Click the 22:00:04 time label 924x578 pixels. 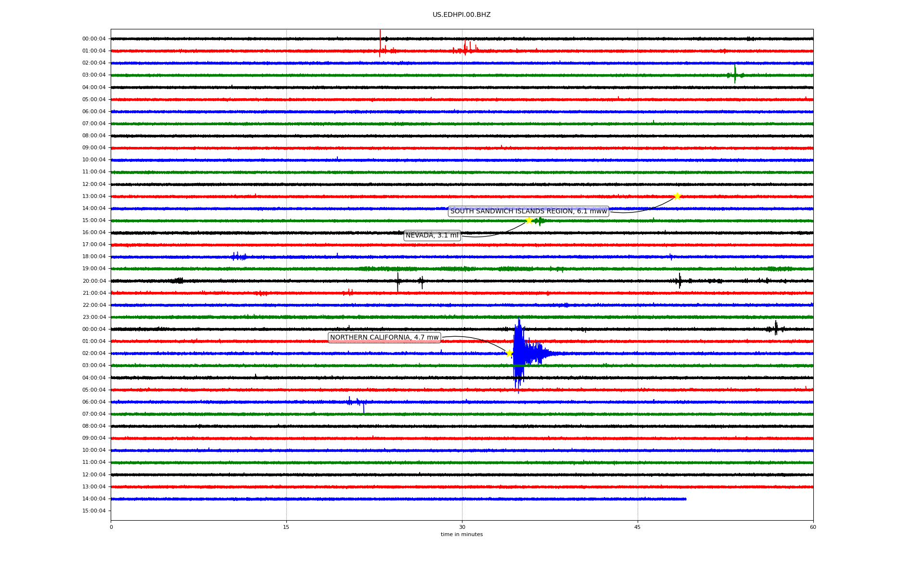(94, 305)
